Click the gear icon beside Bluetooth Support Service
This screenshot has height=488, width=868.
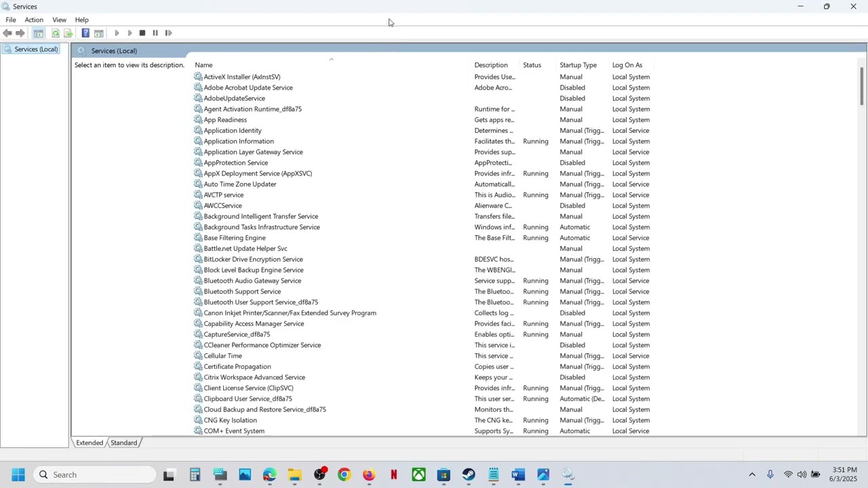[x=198, y=291]
